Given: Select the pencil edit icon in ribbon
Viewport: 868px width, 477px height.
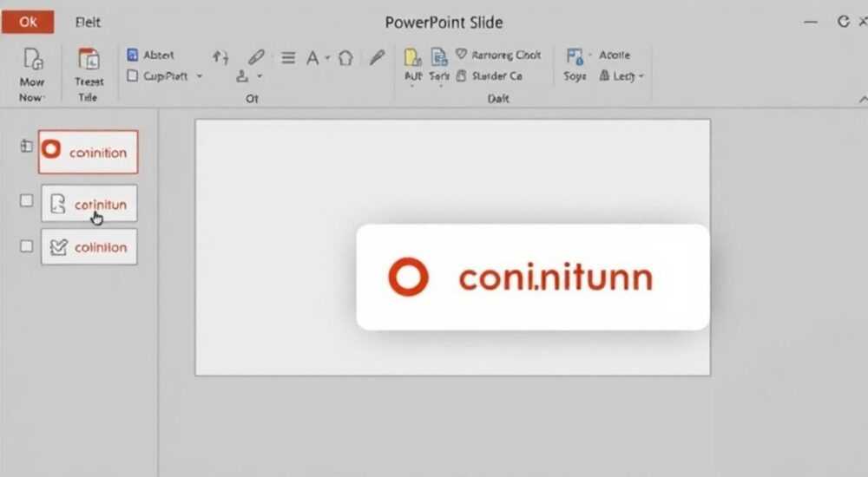Looking at the screenshot, I should click(256, 56).
